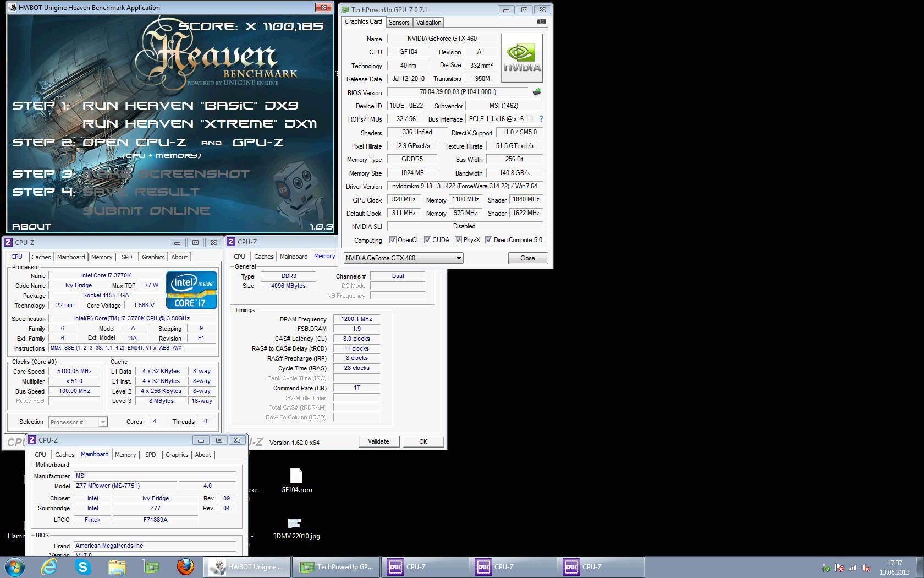Click the GPU-Z screenshot camera icon

pos(541,21)
